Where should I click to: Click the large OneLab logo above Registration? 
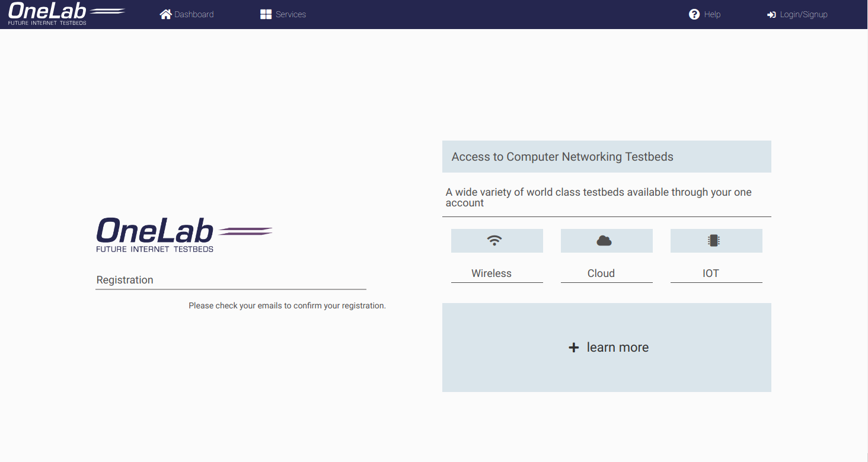coord(184,235)
